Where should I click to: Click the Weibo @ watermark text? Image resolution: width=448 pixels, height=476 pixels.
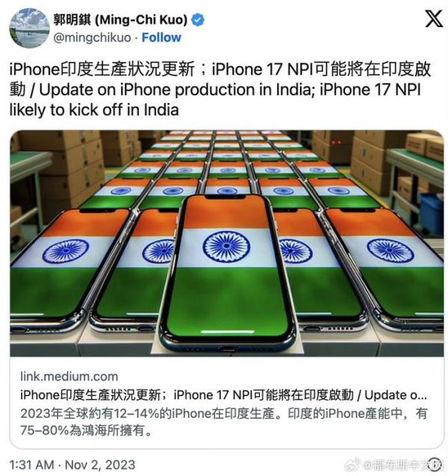[402, 465]
